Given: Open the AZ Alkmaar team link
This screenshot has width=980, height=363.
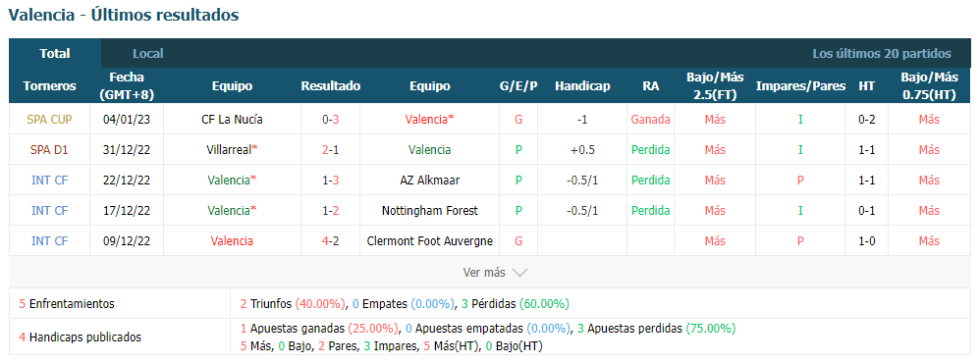Looking at the screenshot, I should (x=429, y=180).
